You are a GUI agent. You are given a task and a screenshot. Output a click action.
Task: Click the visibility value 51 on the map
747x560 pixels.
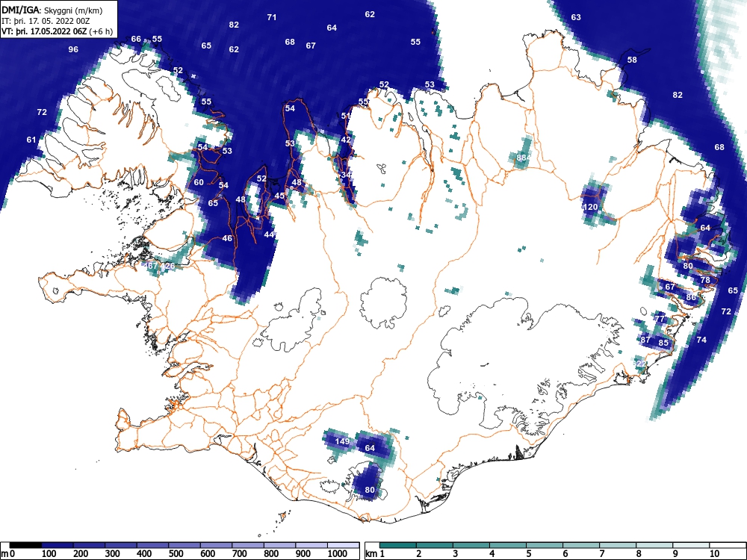346,116
